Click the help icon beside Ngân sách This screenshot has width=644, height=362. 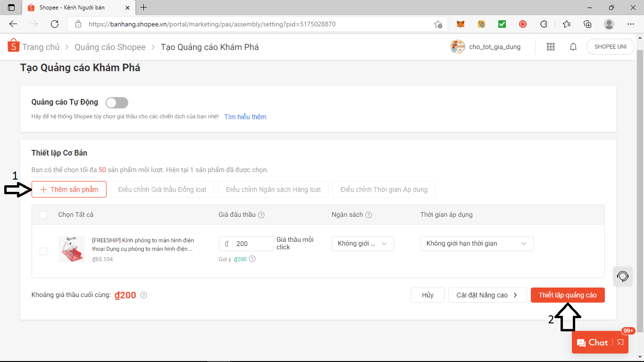(369, 215)
